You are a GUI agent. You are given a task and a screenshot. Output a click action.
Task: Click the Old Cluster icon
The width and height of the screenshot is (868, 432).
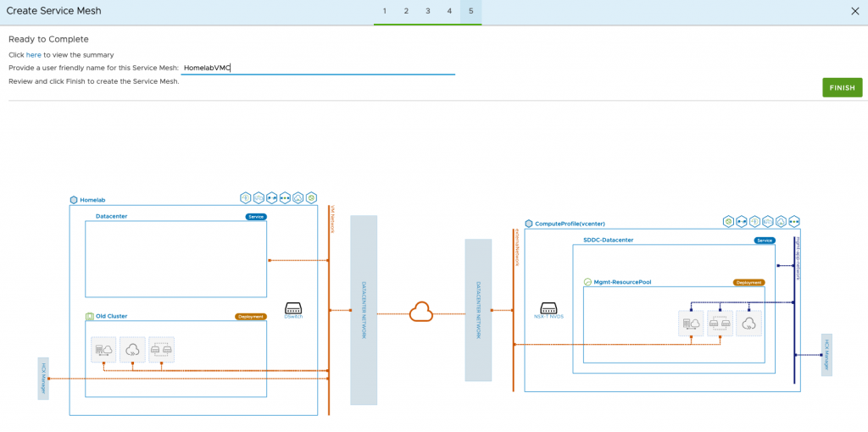90,316
